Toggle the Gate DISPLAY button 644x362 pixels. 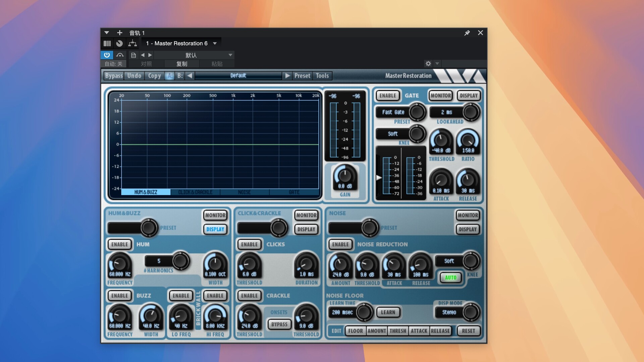coord(469,96)
